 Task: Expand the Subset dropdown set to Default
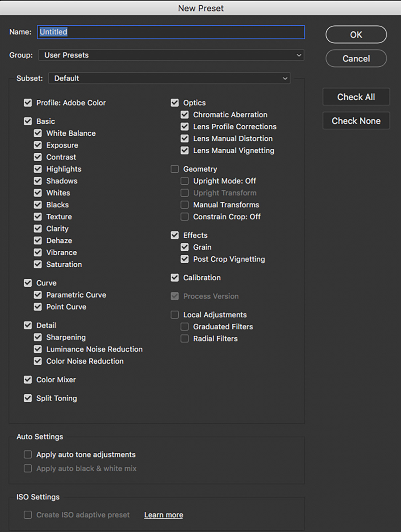tap(169, 78)
